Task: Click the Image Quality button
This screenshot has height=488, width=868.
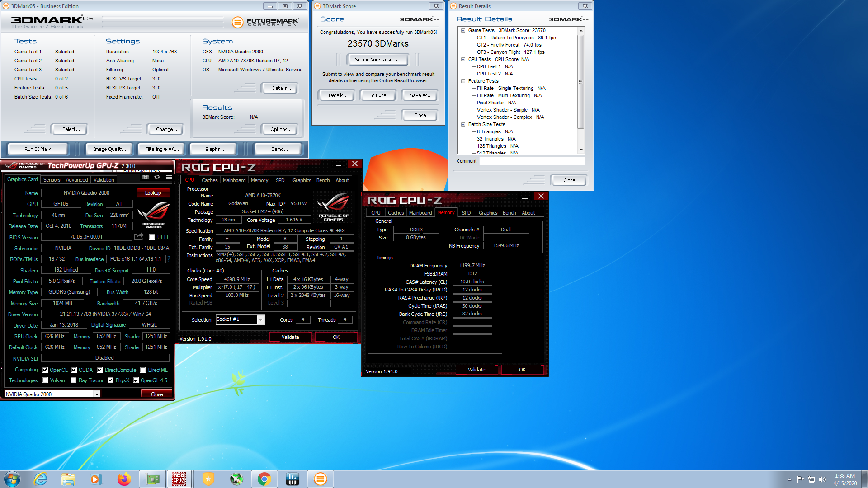Action: 110,149
